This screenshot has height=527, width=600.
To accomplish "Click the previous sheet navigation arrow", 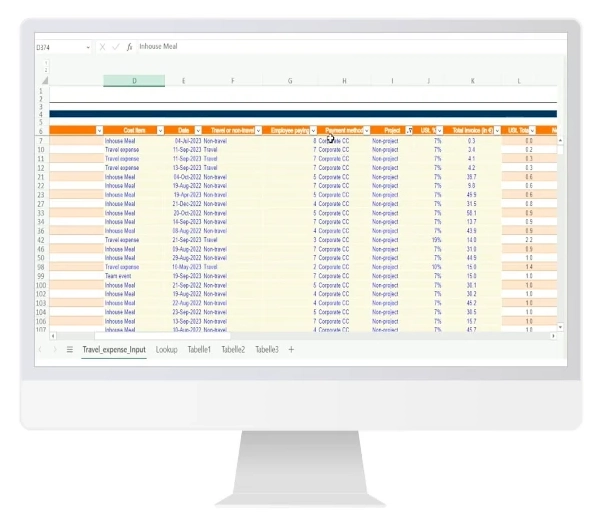I will tap(40, 350).
